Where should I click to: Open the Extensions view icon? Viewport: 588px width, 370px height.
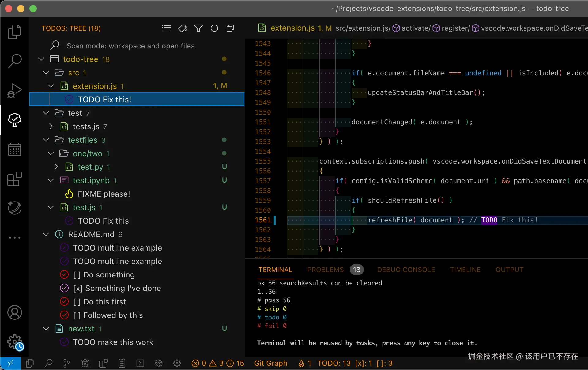click(14, 179)
